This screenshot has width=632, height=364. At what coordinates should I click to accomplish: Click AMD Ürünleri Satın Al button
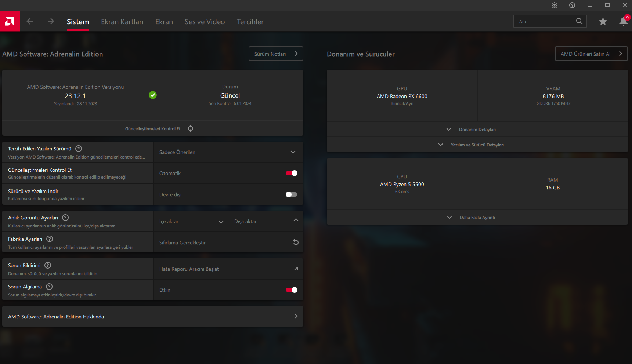coord(591,54)
